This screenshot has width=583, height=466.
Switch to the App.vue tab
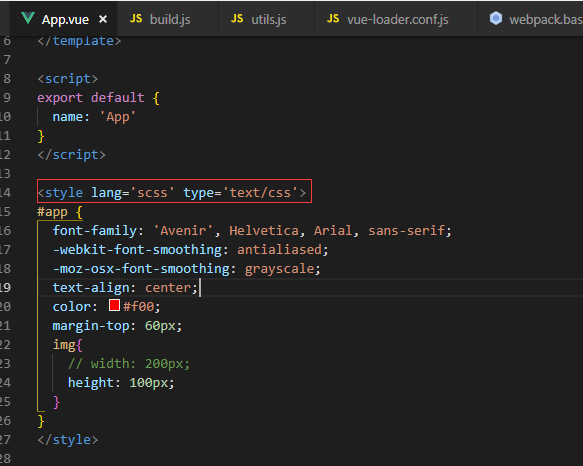pos(63,19)
